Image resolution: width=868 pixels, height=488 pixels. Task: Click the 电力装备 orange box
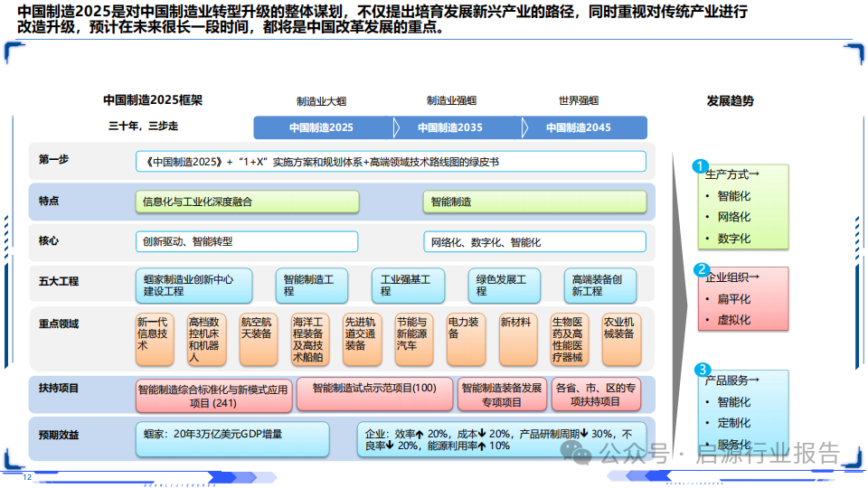467,340
